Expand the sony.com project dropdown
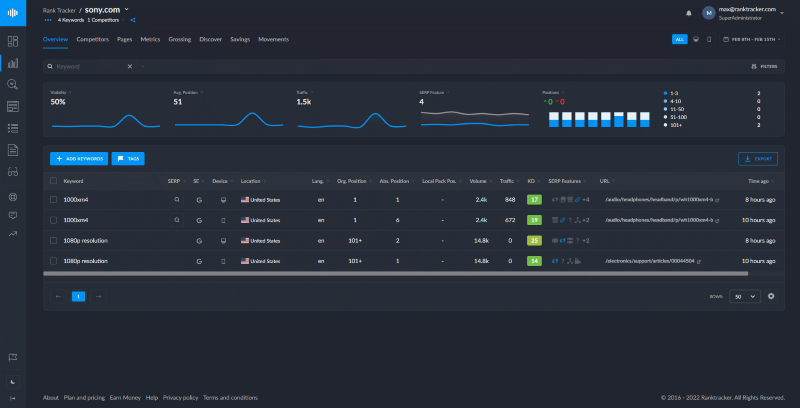Image resolution: width=800 pixels, height=408 pixels. tap(127, 9)
